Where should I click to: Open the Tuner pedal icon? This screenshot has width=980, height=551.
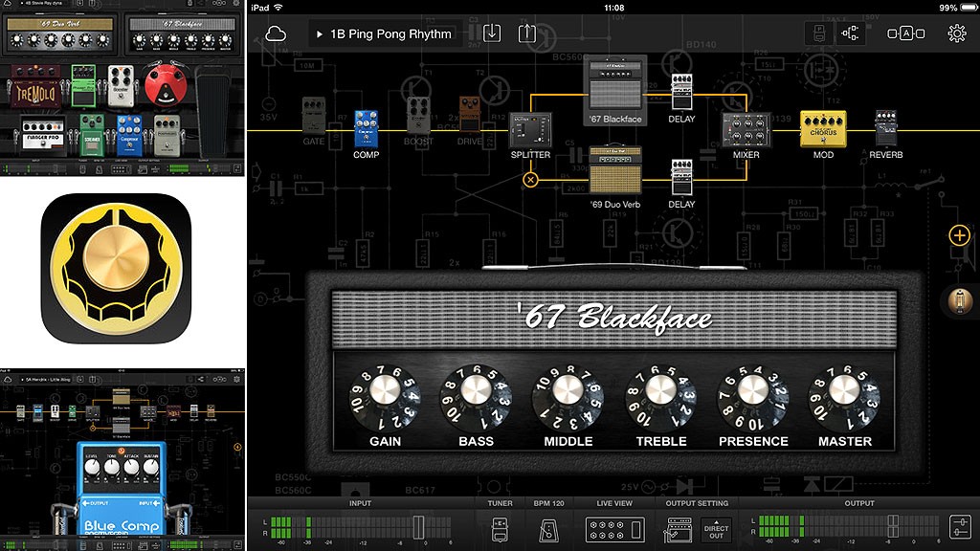(x=500, y=528)
